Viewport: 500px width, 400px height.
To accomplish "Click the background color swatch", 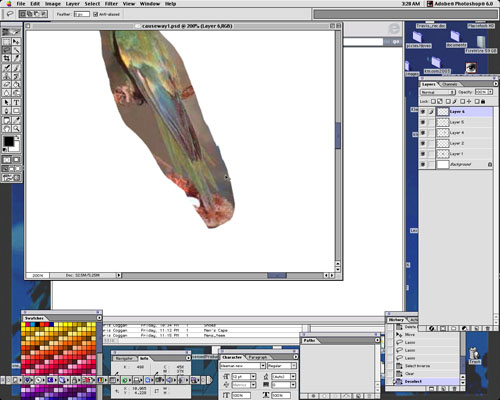I will [x=16, y=147].
